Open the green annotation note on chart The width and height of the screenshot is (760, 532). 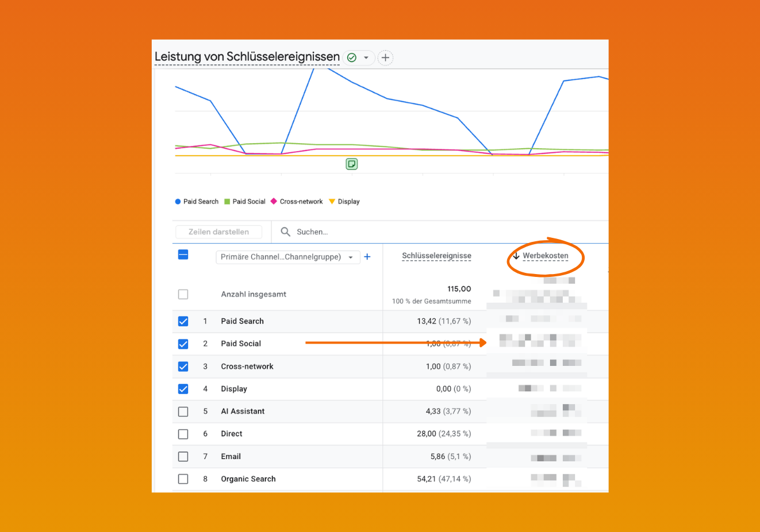tap(352, 164)
